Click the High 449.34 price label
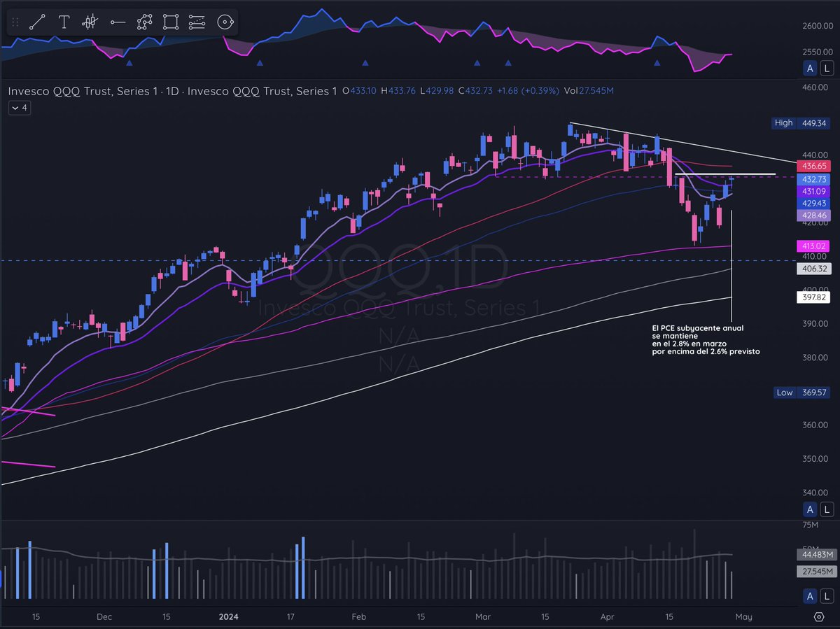 801,122
